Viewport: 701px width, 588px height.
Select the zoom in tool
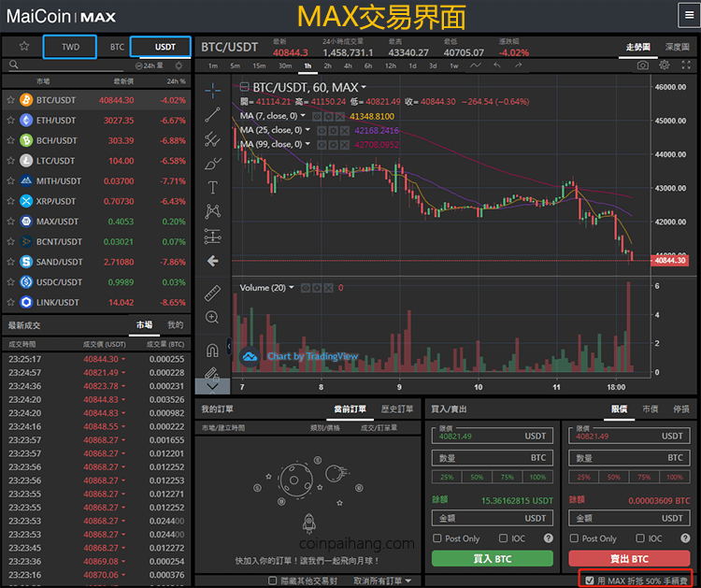[212, 318]
